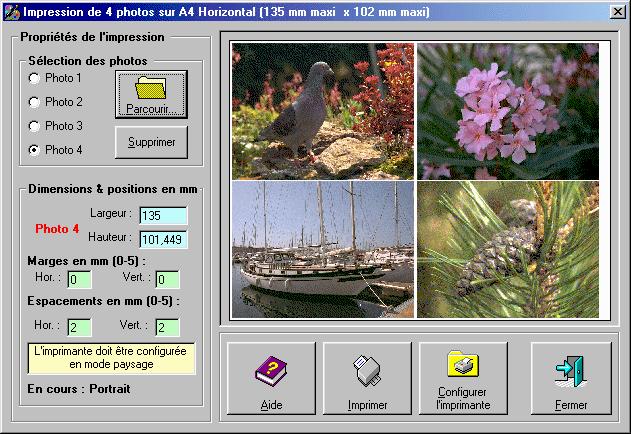Viewport: 631px width, 434px height.
Task: Choose the Photo 3 radio option
Action: click(35, 126)
